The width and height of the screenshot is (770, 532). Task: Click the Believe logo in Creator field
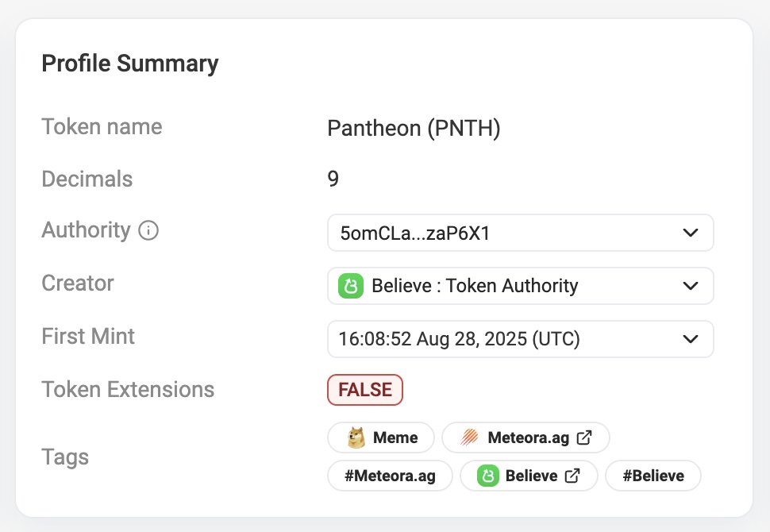[350, 286]
